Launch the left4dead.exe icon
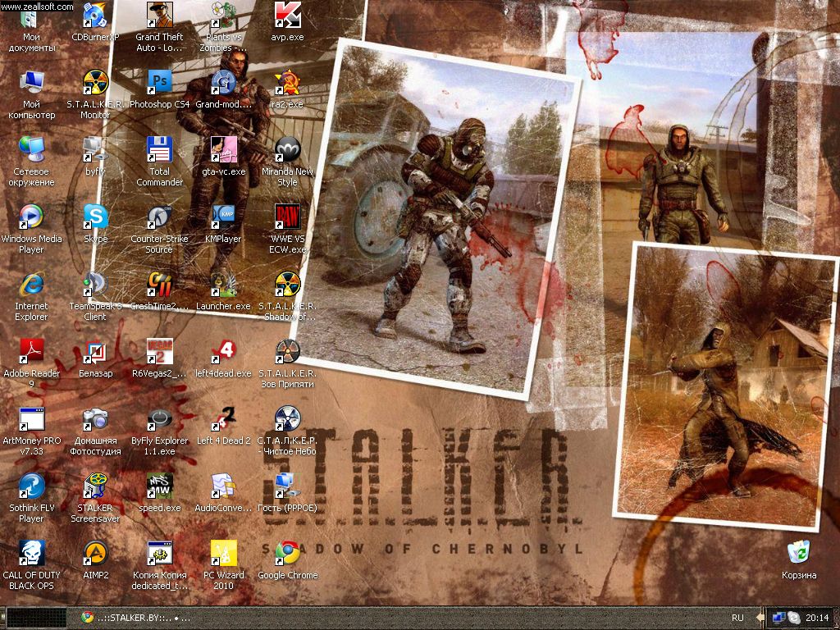 223,351
